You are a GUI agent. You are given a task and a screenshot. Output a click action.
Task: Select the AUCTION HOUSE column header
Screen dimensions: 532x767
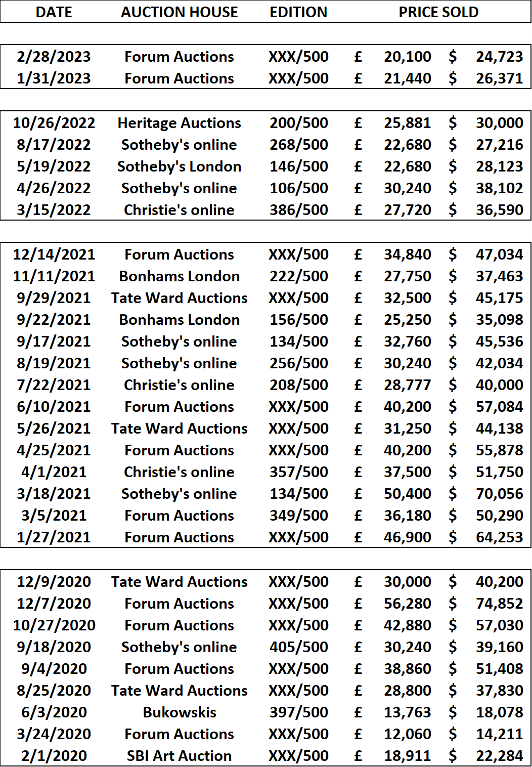click(x=180, y=12)
